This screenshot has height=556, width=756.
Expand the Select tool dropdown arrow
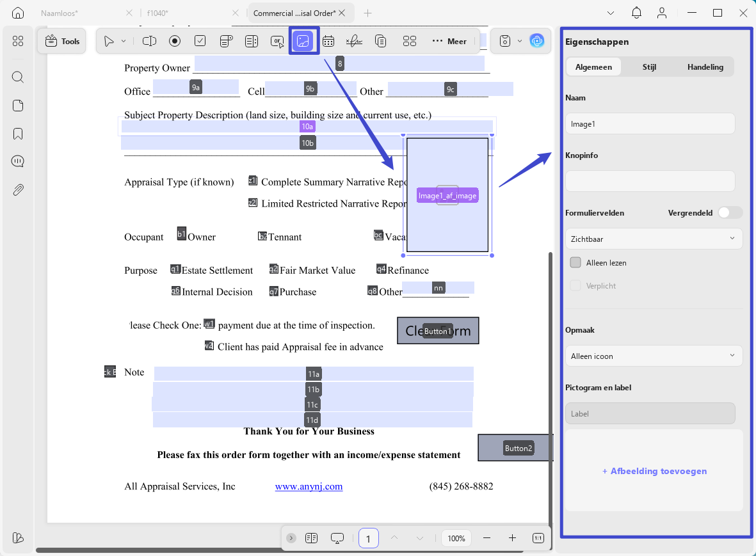(124, 42)
